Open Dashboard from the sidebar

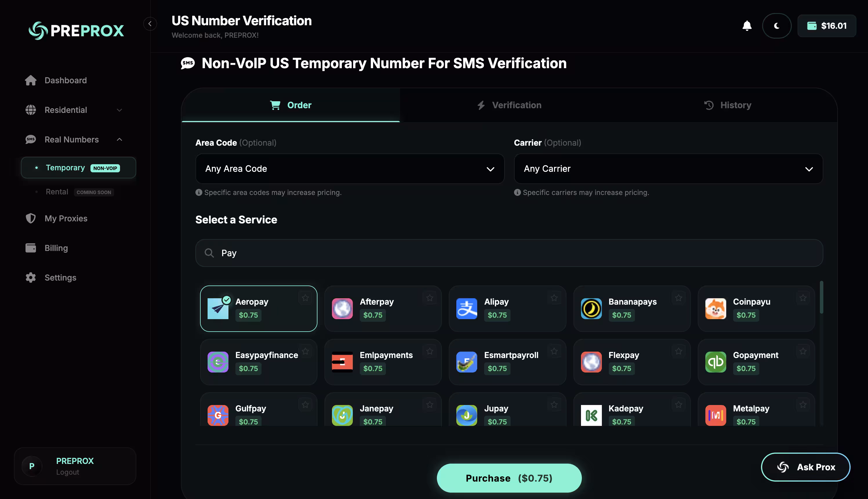pos(75,80)
